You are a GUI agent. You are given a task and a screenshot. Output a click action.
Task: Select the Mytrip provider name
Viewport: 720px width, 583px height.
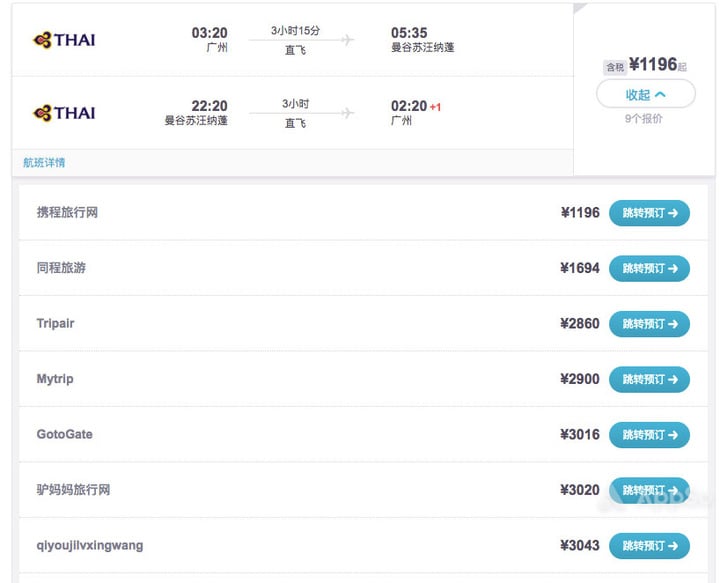(55, 379)
